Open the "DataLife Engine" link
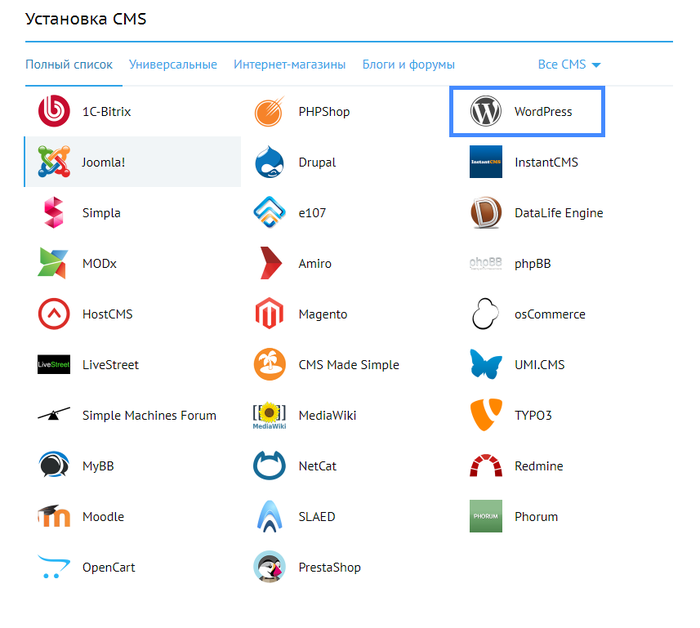Viewport: 700px width, 628px height. pos(558,213)
